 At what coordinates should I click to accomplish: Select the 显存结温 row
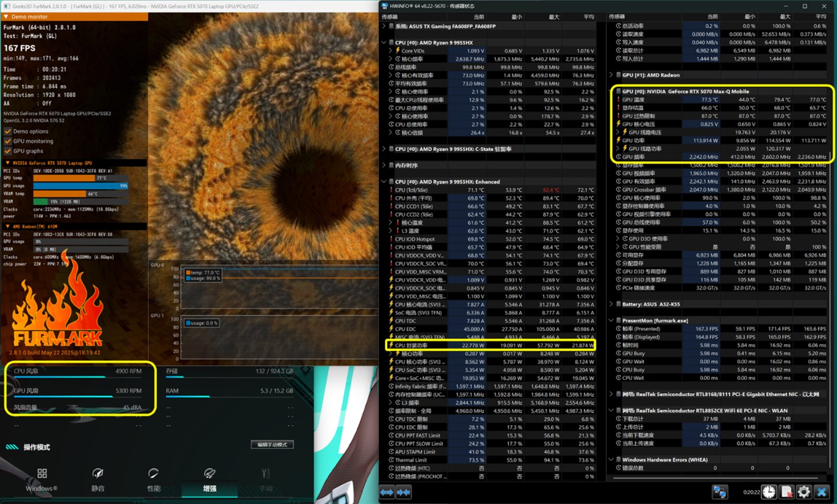(x=721, y=108)
